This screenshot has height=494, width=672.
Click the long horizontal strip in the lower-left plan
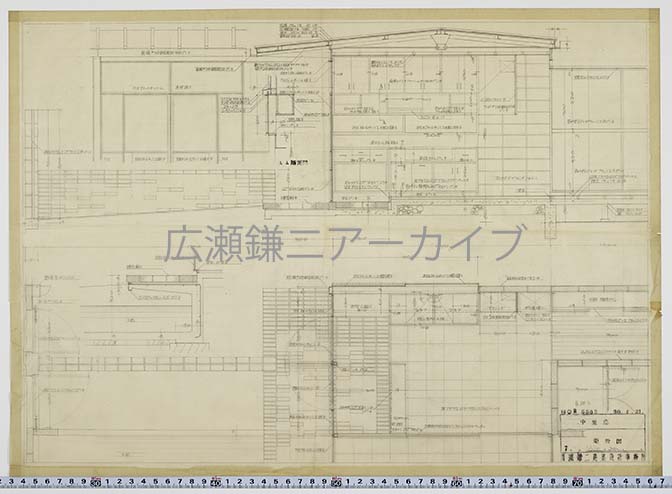coord(150,365)
